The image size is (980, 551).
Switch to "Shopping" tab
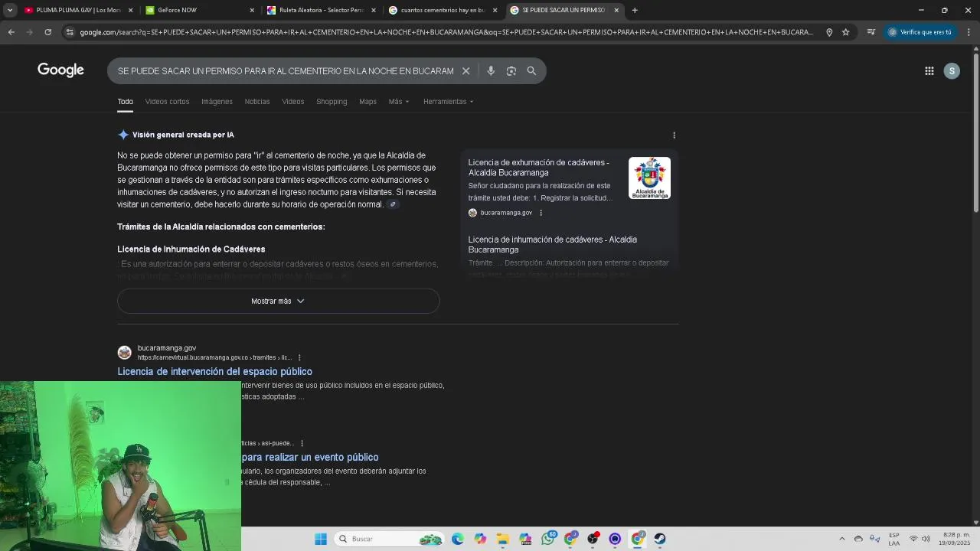[332, 102]
